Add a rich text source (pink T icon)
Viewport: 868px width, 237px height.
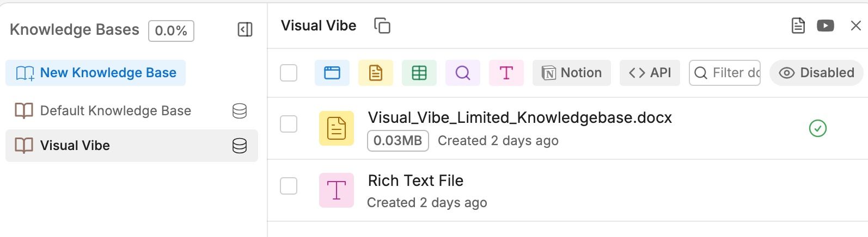tap(506, 73)
